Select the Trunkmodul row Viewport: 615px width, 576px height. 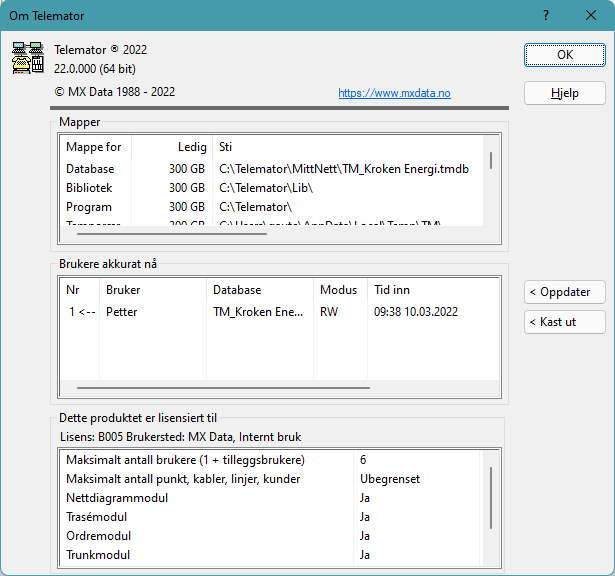(x=271, y=555)
